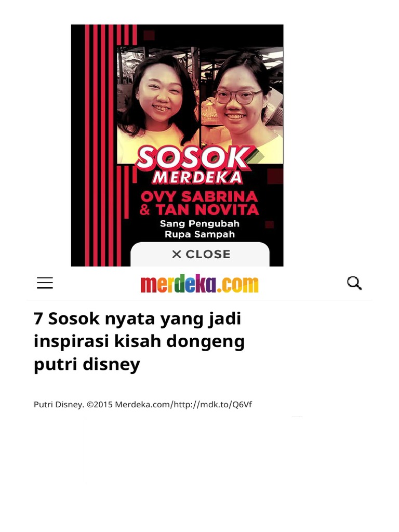The height and width of the screenshot is (532, 399).
Task: Click the MERDEKA word under SOSOK
Action: coord(197,178)
